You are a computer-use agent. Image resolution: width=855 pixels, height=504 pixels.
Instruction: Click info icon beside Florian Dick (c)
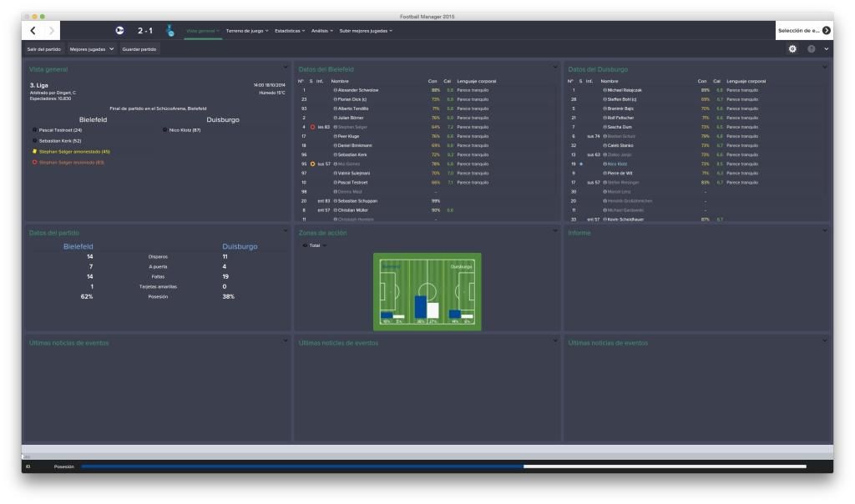pyautogui.click(x=336, y=99)
